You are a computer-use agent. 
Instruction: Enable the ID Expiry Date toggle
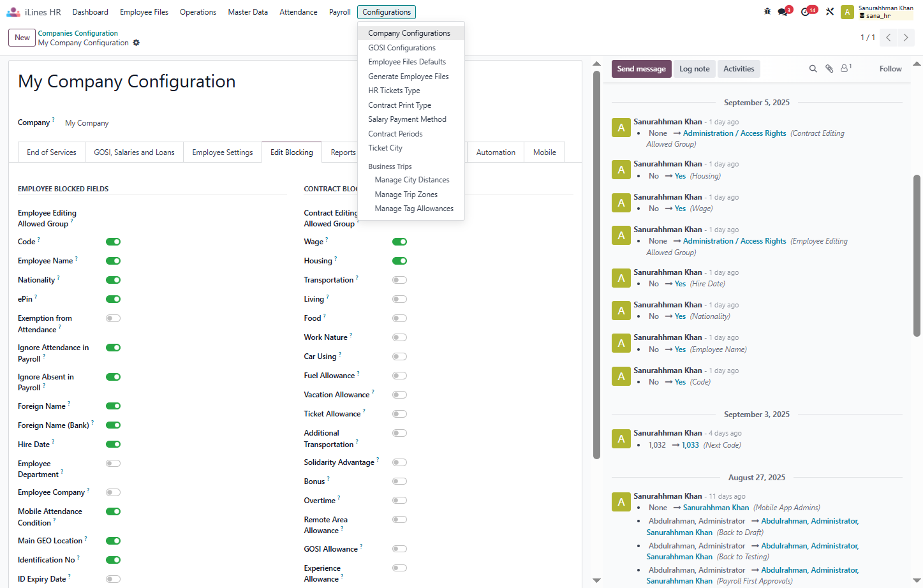(114, 579)
